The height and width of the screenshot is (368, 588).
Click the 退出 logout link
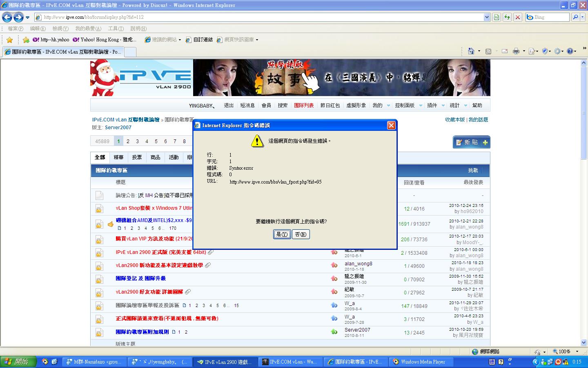point(229,105)
